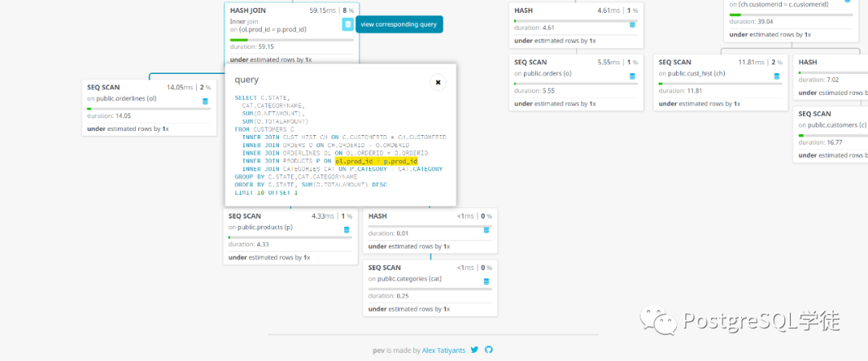Click database icon on orders SEQ SCAN
This screenshot has height=361, width=868.
pyautogui.click(x=633, y=76)
